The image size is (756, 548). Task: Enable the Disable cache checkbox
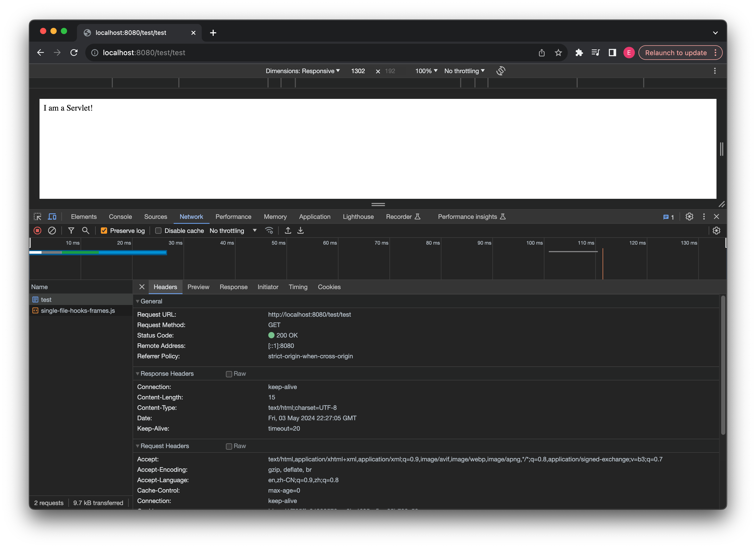pos(158,230)
